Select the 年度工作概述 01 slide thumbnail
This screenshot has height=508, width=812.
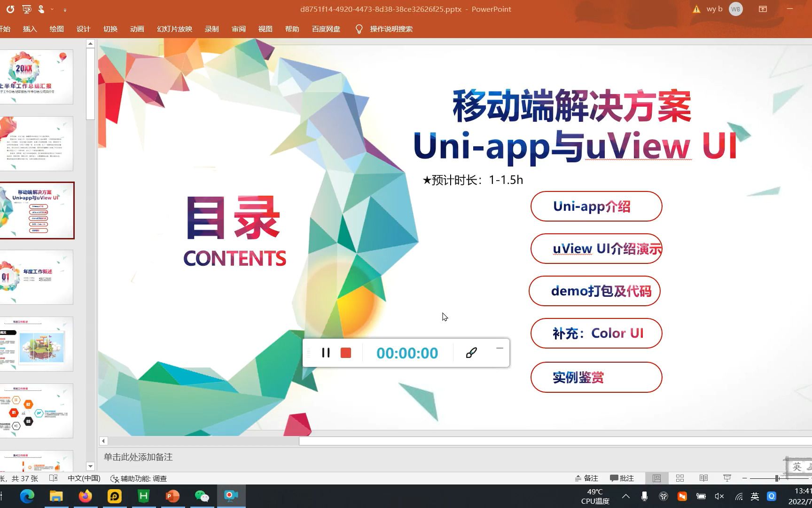click(37, 277)
